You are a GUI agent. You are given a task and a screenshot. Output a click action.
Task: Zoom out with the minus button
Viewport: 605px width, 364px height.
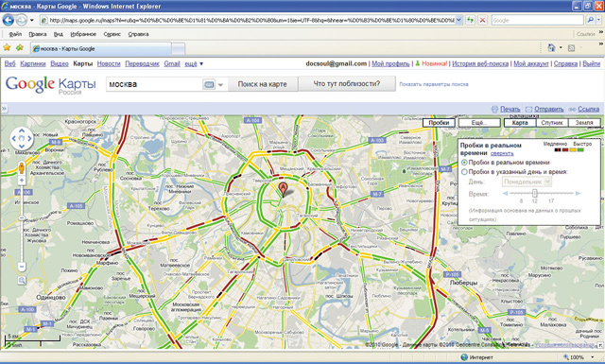point(22,267)
